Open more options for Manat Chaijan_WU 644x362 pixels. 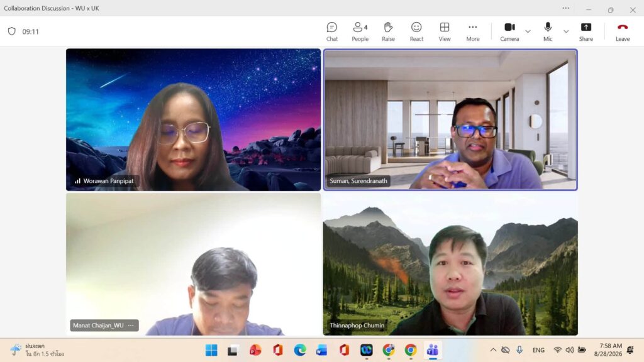[x=131, y=326]
